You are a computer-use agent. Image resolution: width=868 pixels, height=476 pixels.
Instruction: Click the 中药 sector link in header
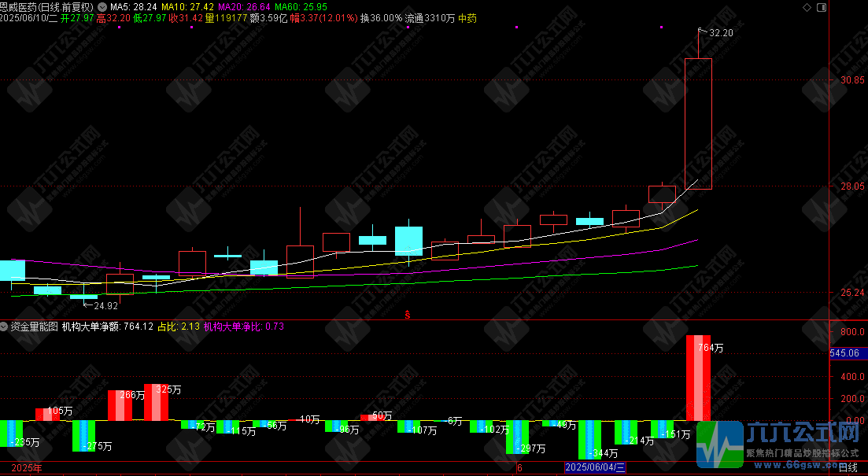coord(467,17)
